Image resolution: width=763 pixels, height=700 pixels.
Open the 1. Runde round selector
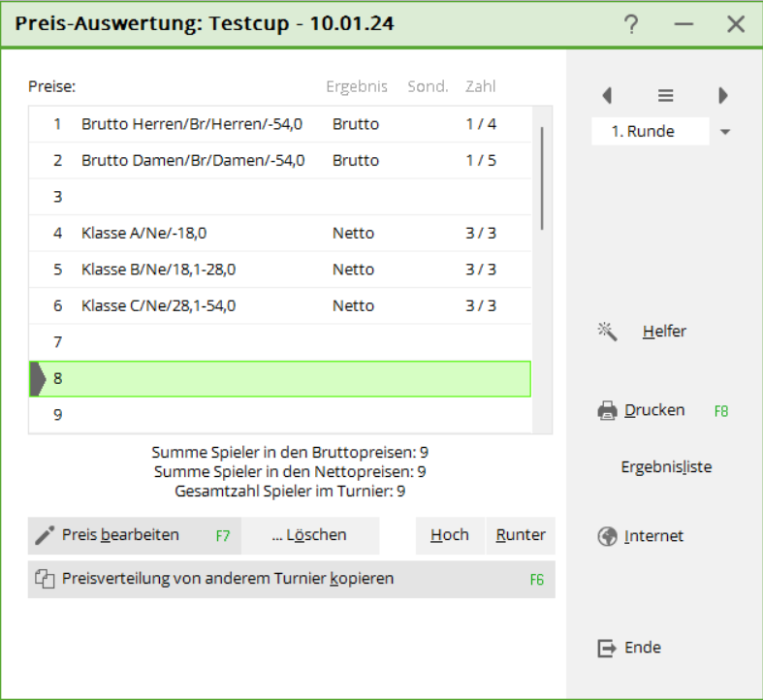[x=651, y=132]
